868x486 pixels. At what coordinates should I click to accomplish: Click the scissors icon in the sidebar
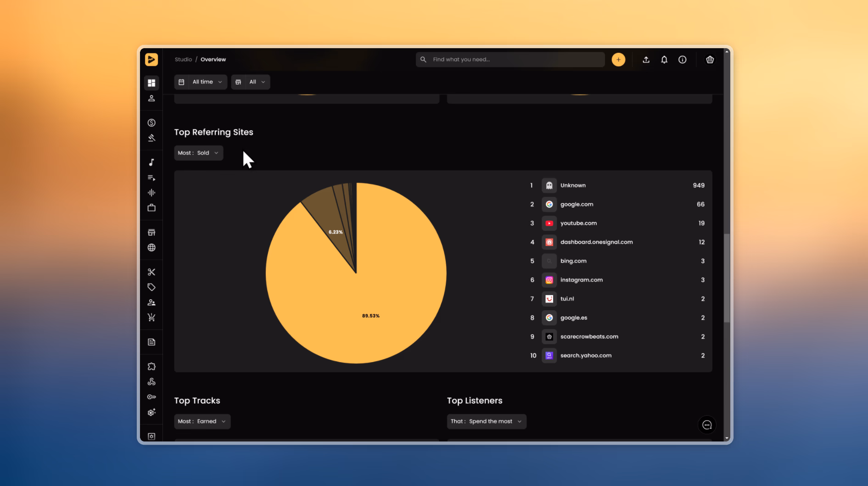[151, 271]
